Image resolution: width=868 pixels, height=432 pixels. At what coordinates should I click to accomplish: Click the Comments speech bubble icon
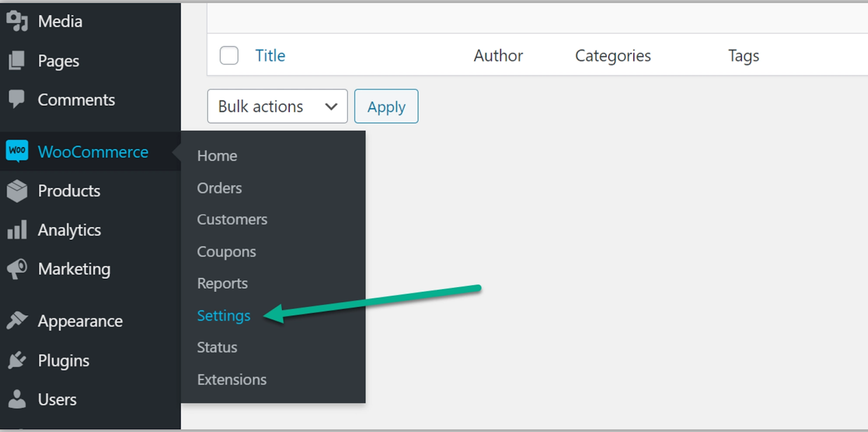click(17, 99)
